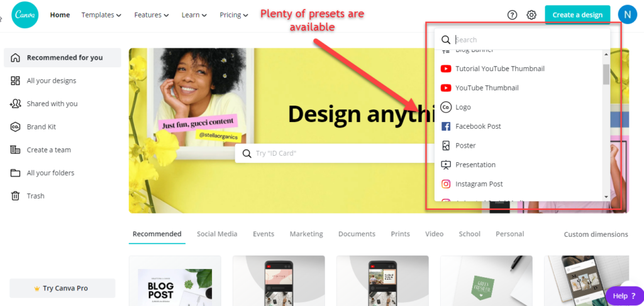Switch to the Marketing tab

pos(306,234)
